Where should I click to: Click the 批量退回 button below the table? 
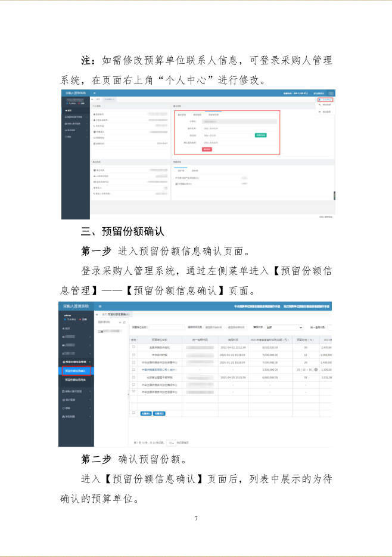point(159,413)
